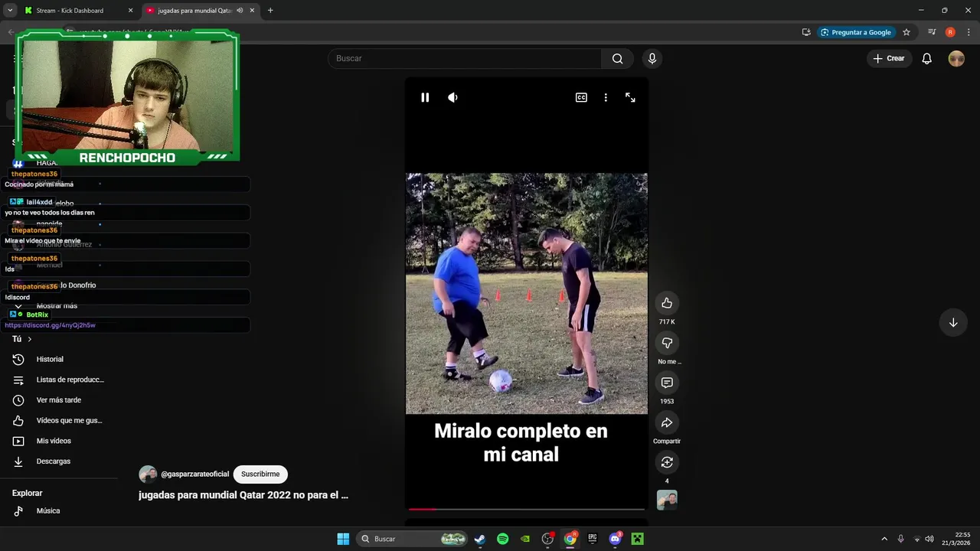980x551 pixels.
Task: Open Spotify from the taskbar
Action: pos(502,539)
